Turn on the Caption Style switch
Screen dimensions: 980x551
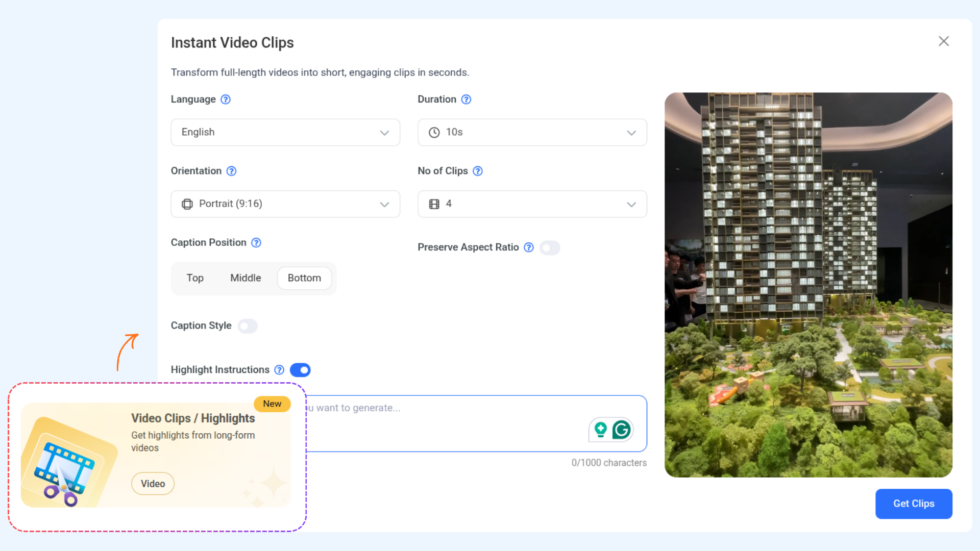248,326
